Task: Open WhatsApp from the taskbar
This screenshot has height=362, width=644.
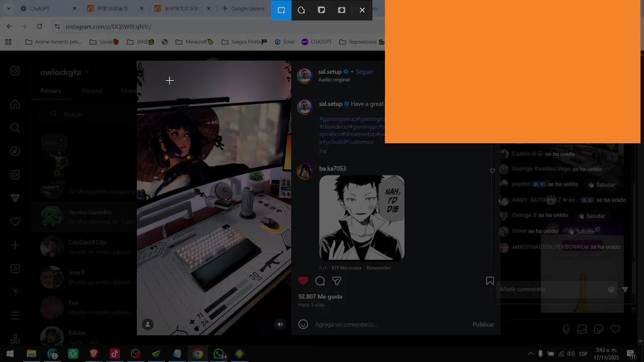Action: point(218,354)
